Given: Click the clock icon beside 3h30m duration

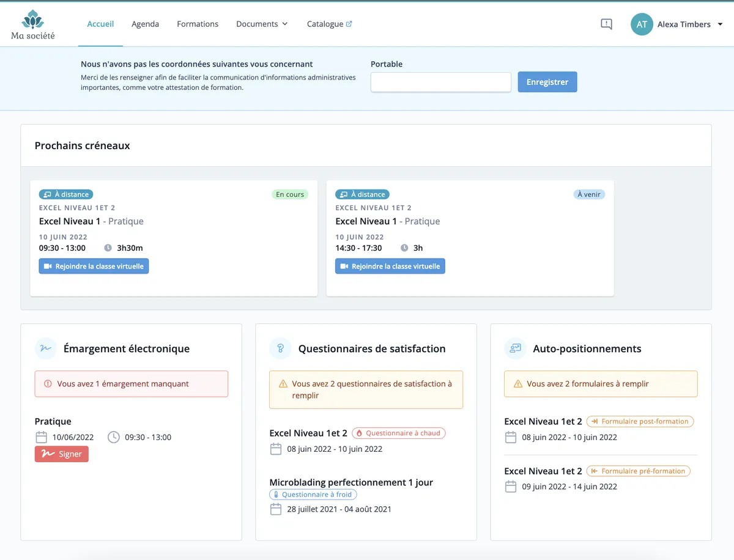Looking at the screenshot, I should (x=108, y=248).
